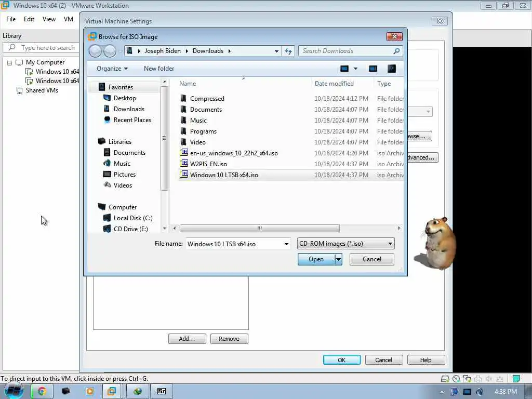
Task: Click the message log icon in VMware status bar
Action: (x=516, y=379)
